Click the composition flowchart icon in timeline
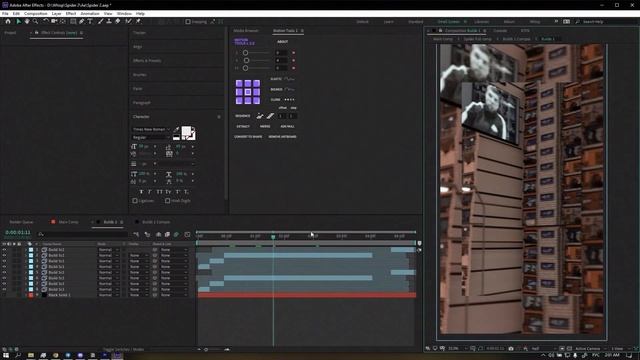 (x=136, y=235)
